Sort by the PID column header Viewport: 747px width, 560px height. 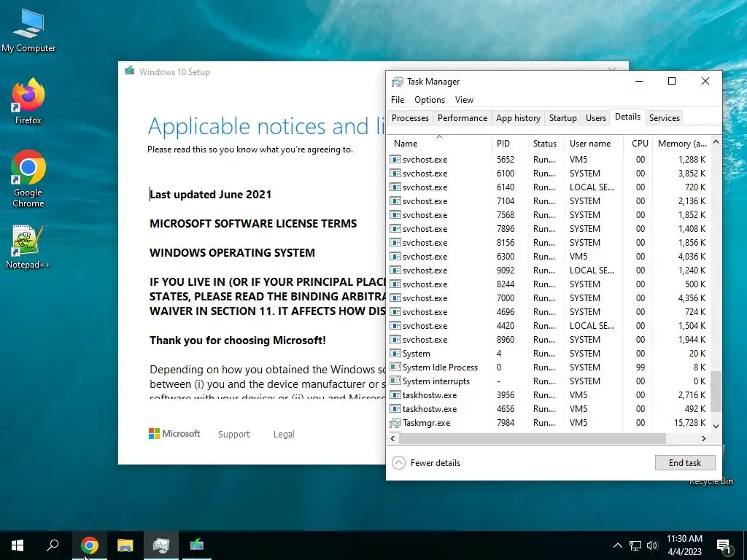tap(510, 144)
